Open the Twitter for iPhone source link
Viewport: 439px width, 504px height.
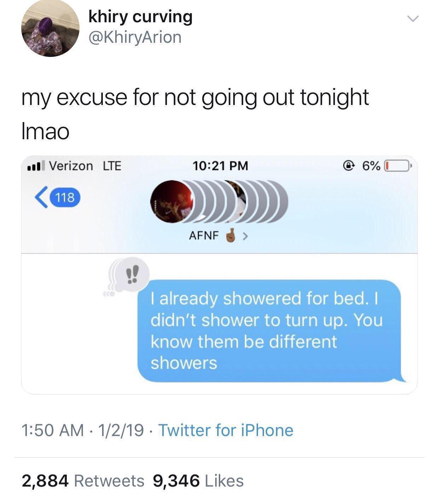click(x=226, y=430)
